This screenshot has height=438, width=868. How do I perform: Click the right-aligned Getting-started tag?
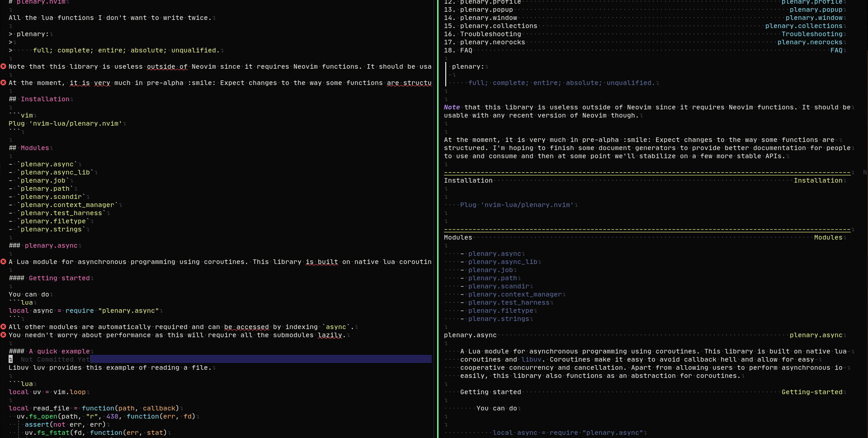(812, 392)
